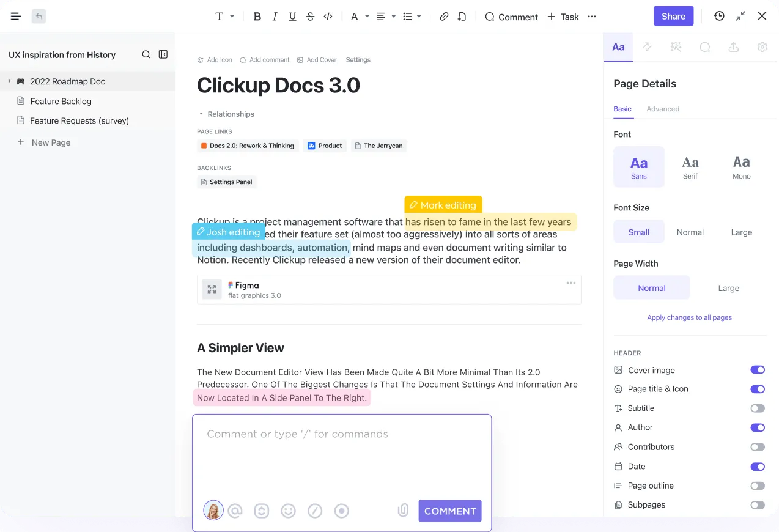Mention someone using the @ icon
The height and width of the screenshot is (532, 779).
pos(235,510)
